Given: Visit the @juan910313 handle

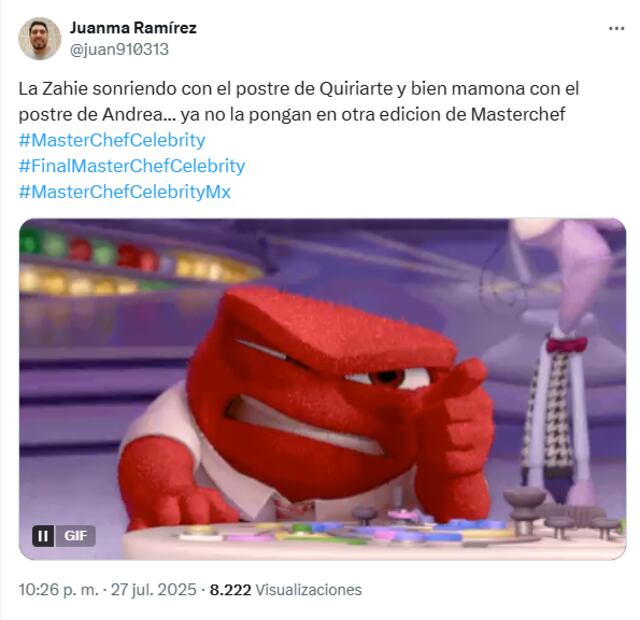Looking at the screenshot, I should pyautogui.click(x=119, y=49).
